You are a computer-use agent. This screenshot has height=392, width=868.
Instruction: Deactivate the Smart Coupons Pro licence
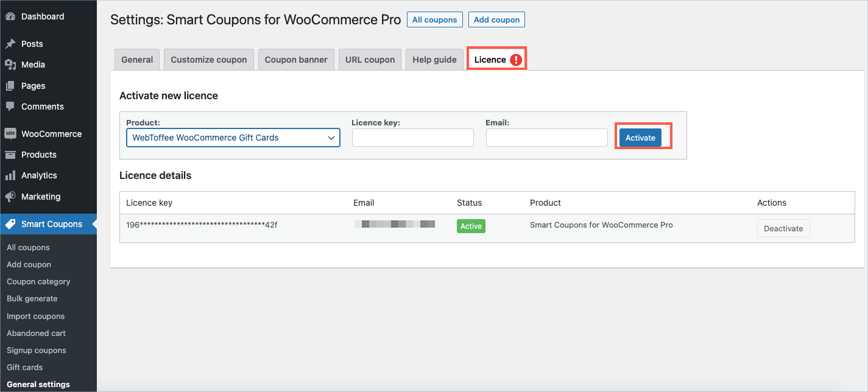(783, 228)
